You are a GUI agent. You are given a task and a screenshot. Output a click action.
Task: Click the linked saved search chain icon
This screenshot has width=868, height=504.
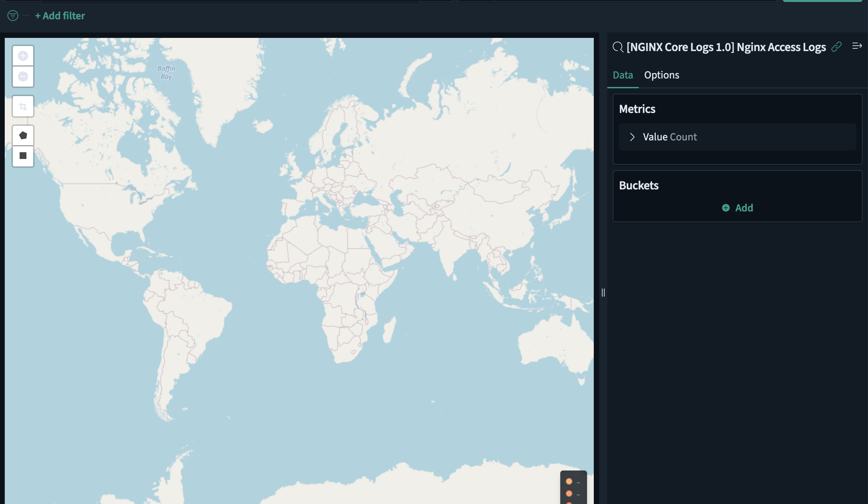point(836,47)
